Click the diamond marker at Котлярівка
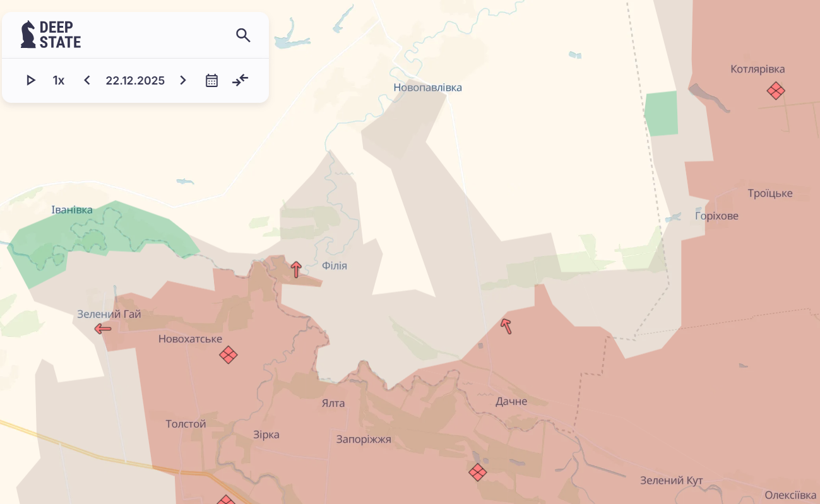The image size is (820, 504). pyautogui.click(x=776, y=91)
